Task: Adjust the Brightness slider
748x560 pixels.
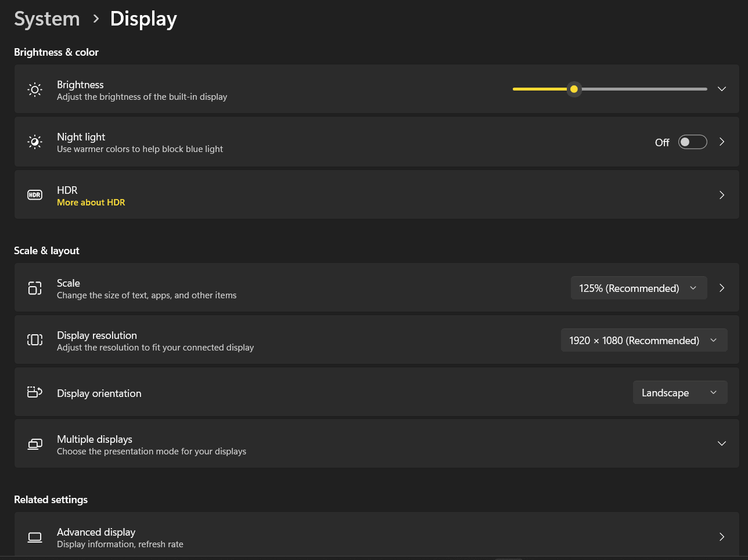Action: pos(574,89)
